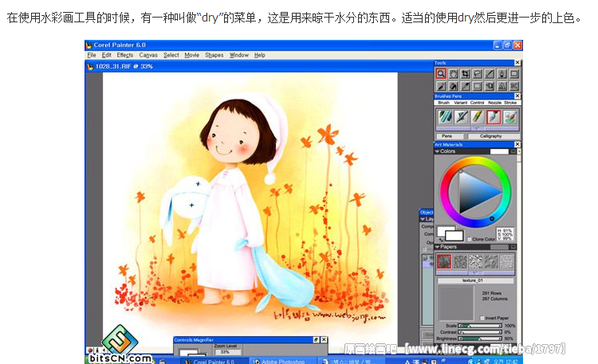The width and height of the screenshot is (598, 364).
Task: Select the Paint Bucket tool
Action: point(453,86)
